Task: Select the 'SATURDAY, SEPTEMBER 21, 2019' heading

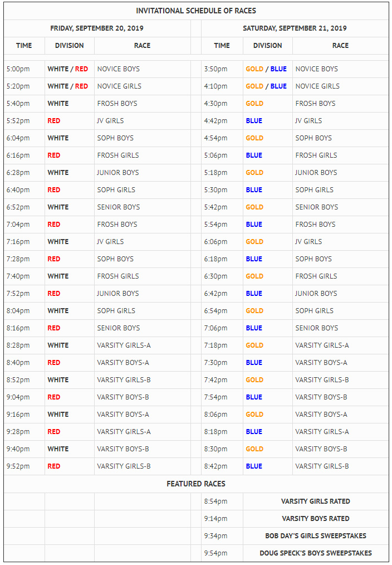Action: click(295, 28)
